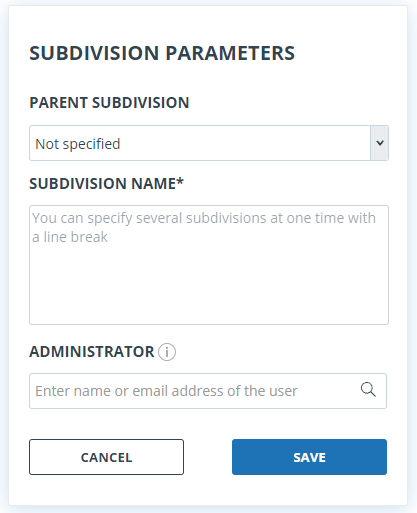Click the Administrator label text
Screen dimensions: 417x513
pyautogui.click(x=92, y=352)
